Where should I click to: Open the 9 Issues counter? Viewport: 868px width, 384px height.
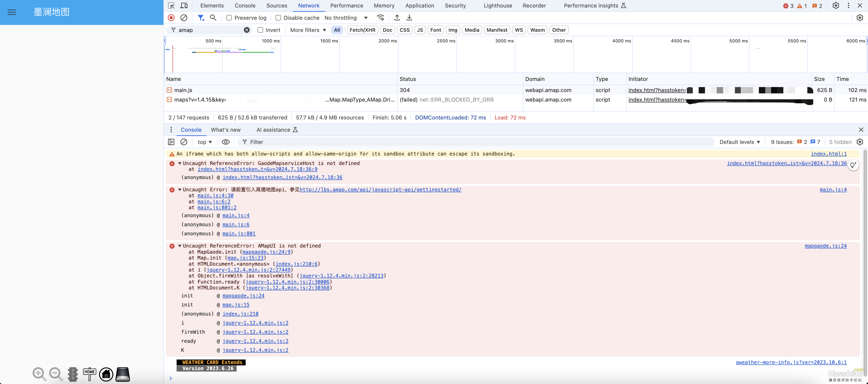(795, 142)
